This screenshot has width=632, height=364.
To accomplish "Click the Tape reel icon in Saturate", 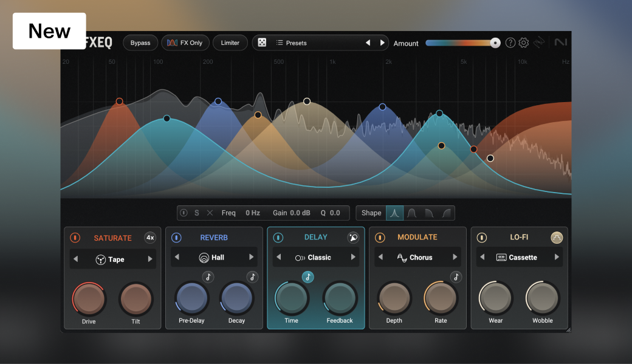I will point(101,259).
